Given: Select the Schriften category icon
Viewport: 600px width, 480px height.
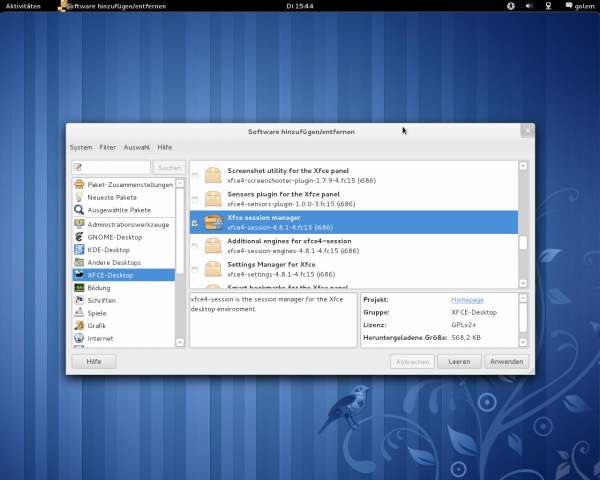Looking at the screenshot, I should click(79, 300).
